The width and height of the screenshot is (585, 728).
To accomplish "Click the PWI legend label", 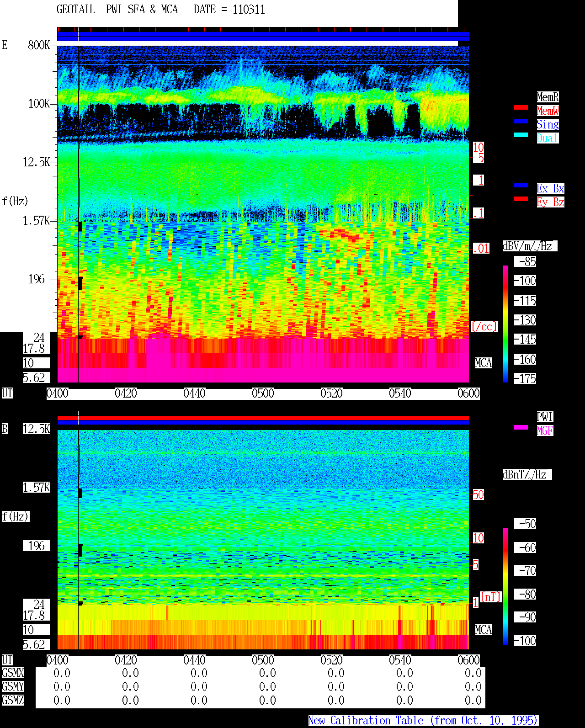I will point(545,417).
